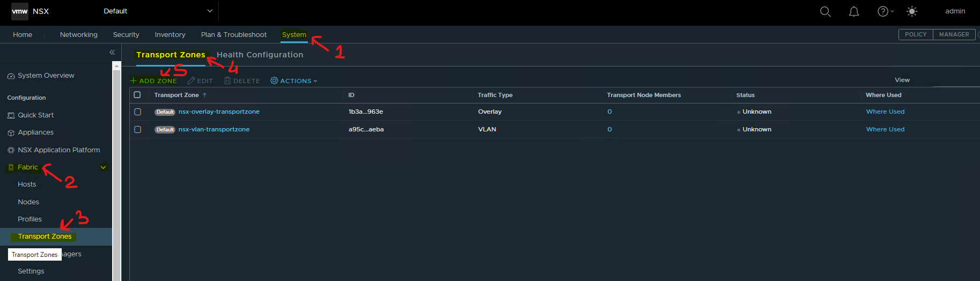Viewport: 980px width, 281px height.
Task: Click the View filter label
Action: [x=902, y=80]
